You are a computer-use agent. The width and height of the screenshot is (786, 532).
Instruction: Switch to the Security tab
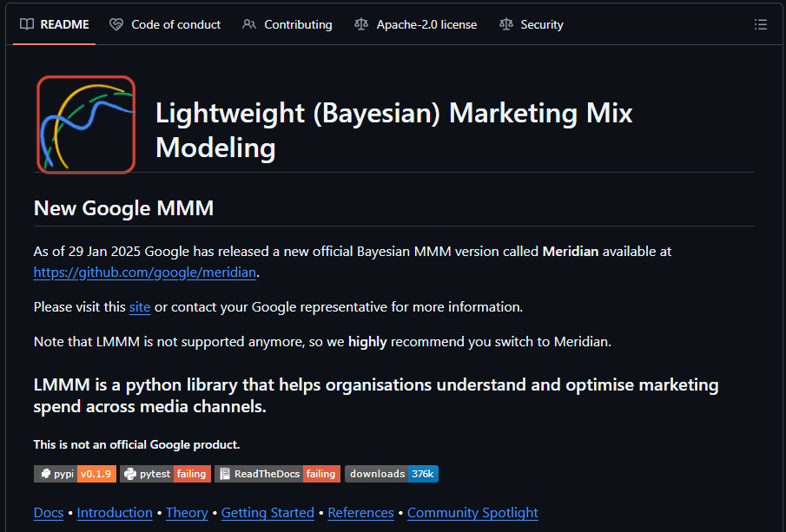[532, 24]
